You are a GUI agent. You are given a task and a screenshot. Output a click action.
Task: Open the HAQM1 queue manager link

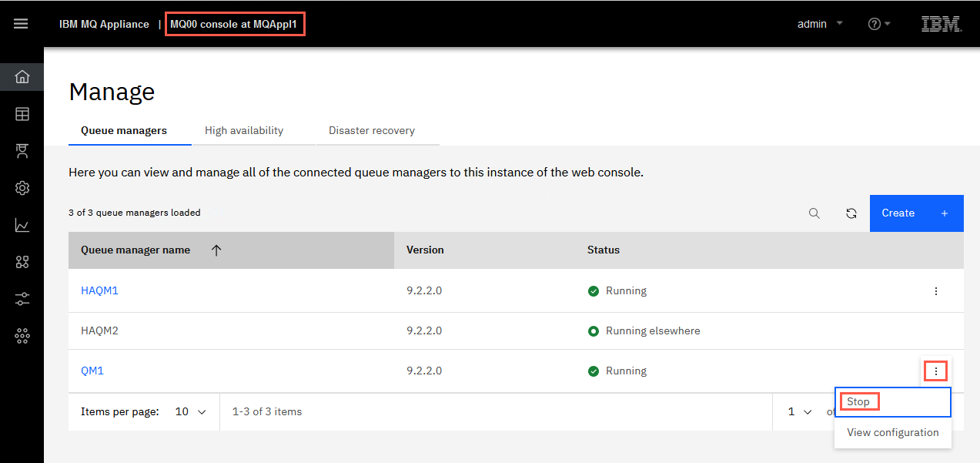(x=99, y=291)
